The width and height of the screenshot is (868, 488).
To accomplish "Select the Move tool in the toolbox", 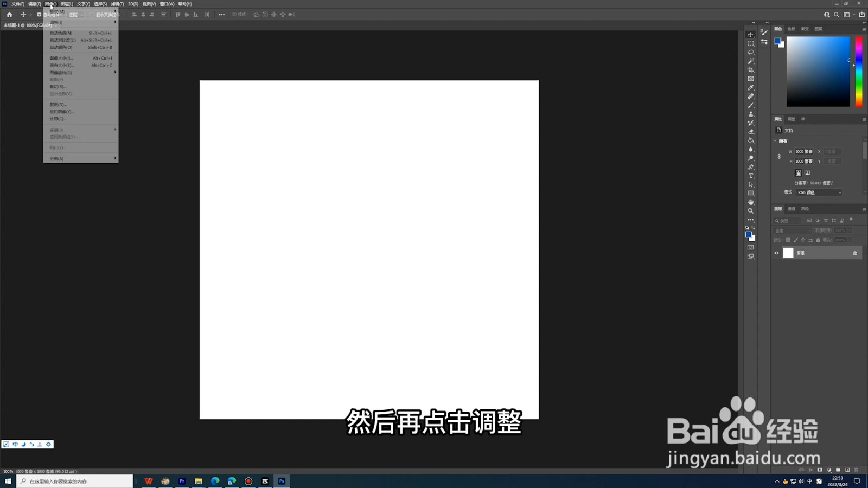I will point(751,35).
